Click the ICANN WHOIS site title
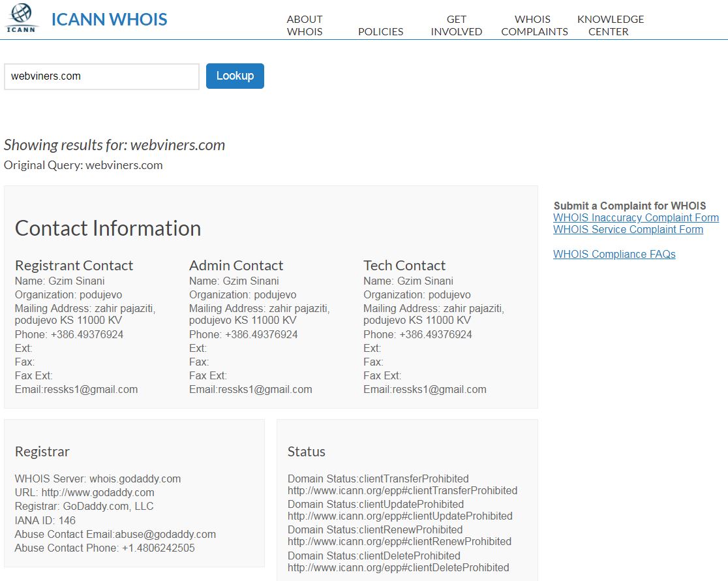The height and width of the screenshot is (581, 728). [x=109, y=20]
